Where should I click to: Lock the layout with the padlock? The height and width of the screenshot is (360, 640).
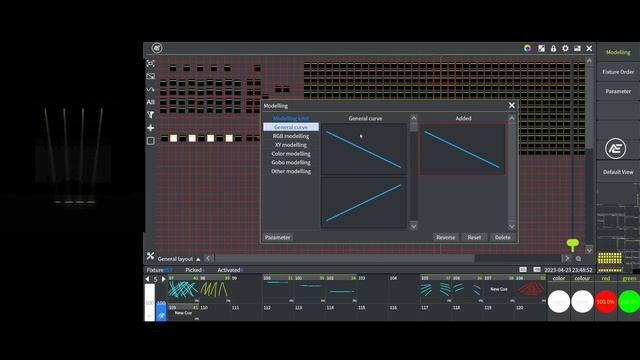pos(553,48)
